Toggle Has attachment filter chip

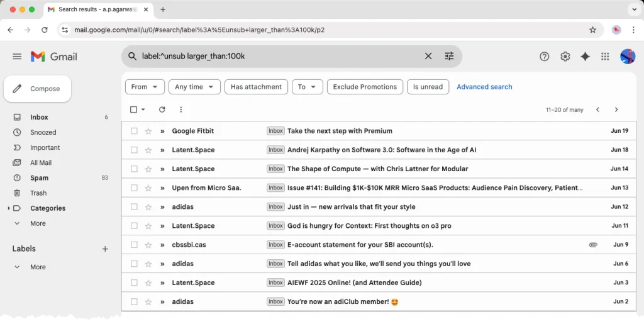[256, 87]
